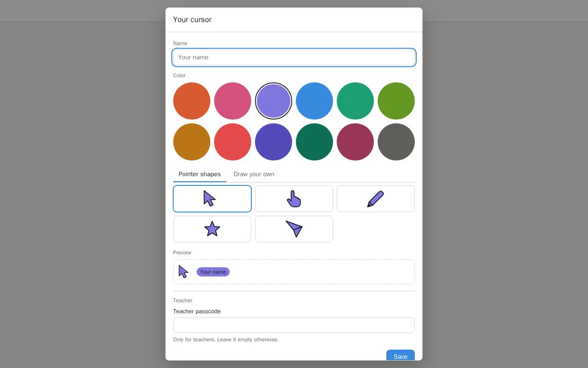Screen dimensions: 588x368
Task: Switch to the Pointer shapes tab
Action: (x=200, y=174)
